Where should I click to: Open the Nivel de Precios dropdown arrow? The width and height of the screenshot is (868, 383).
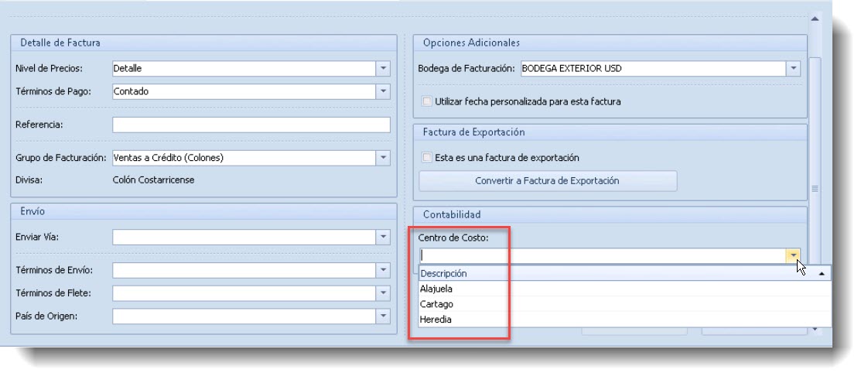(383, 69)
